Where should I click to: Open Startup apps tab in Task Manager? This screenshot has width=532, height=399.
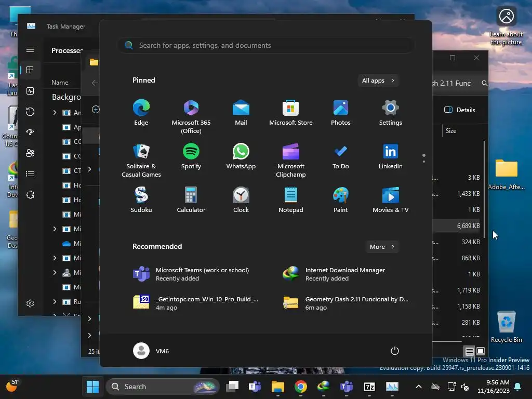tap(30, 132)
